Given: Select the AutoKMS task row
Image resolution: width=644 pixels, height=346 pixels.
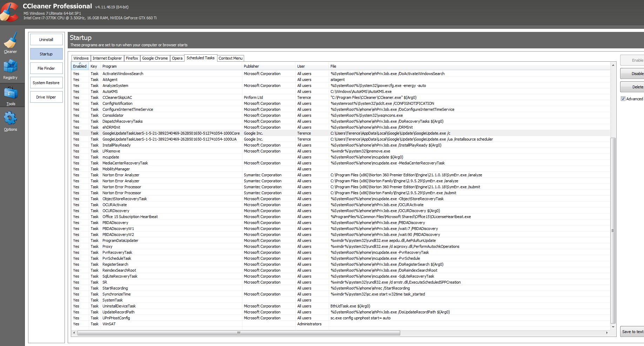Looking at the screenshot, I should 341,91.
